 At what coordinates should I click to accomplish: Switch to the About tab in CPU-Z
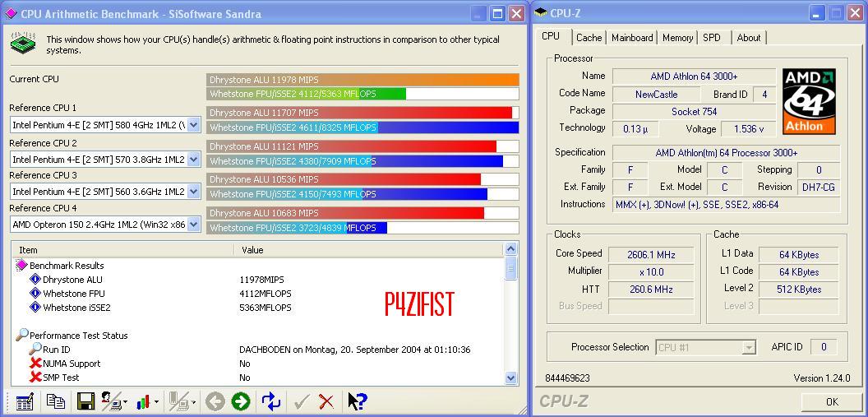[749, 38]
